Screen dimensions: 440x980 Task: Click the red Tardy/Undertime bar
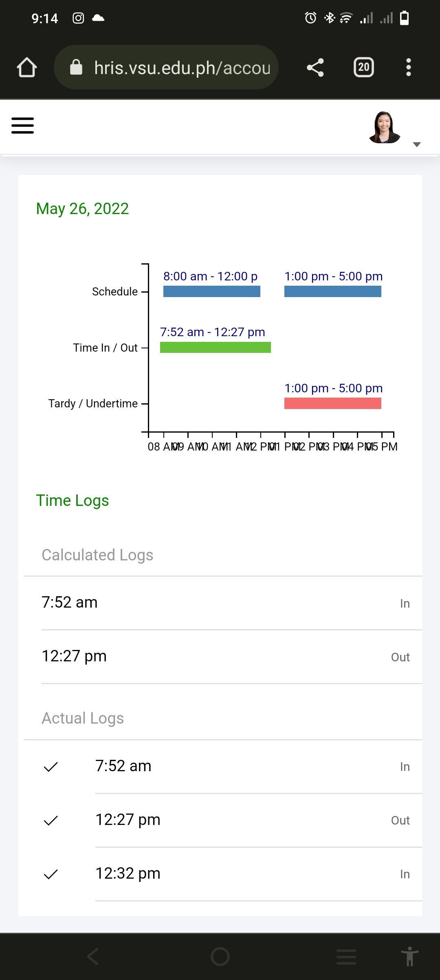point(332,403)
